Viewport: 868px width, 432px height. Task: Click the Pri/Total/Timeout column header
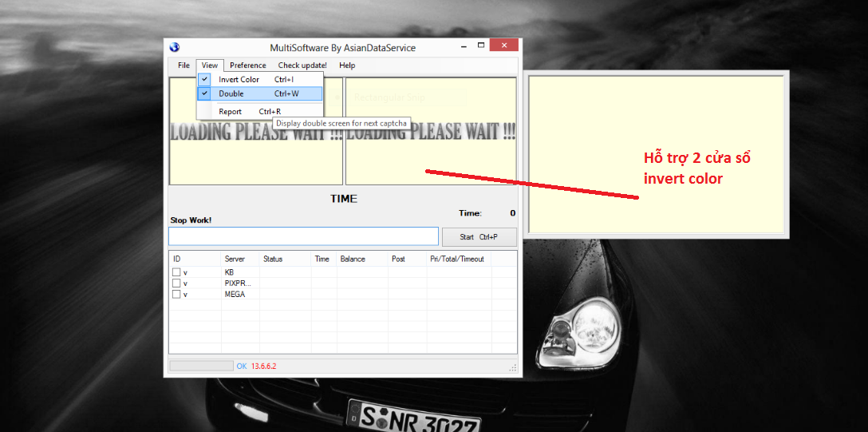click(459, 259)
